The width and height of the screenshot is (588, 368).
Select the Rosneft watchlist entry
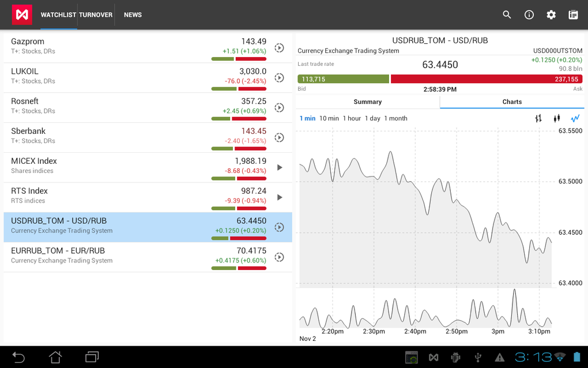point(148,108)
